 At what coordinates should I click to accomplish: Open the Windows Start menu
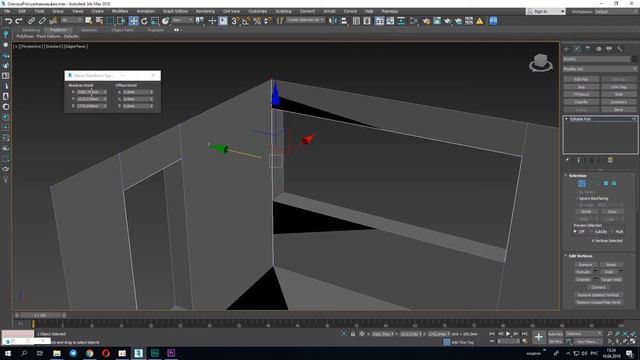point(8,353)
